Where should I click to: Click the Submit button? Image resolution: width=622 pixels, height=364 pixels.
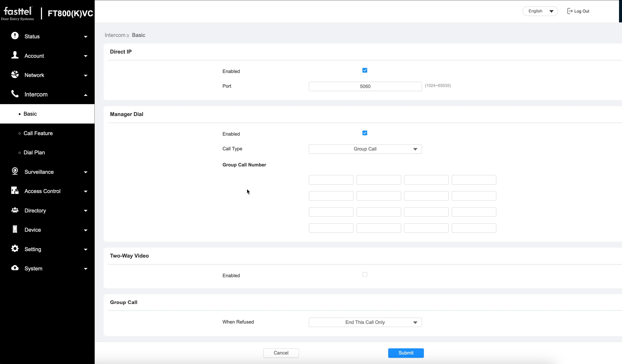(x=406, y=353)
